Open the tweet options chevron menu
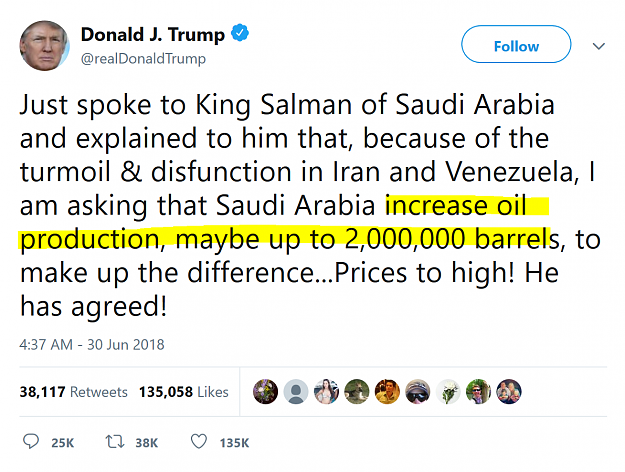Image resolution: width=625 pixels, height=472 pixels. point(599,46)
